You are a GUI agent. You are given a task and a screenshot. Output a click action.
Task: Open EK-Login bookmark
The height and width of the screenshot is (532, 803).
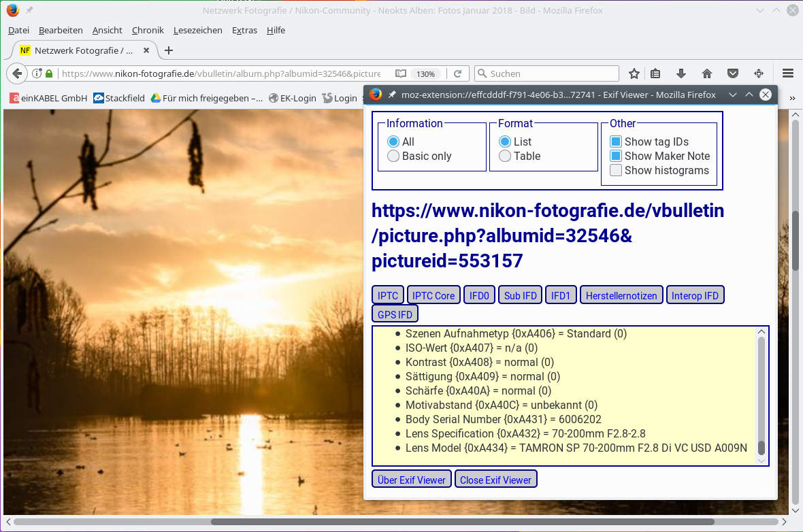(x=293, y=99)
